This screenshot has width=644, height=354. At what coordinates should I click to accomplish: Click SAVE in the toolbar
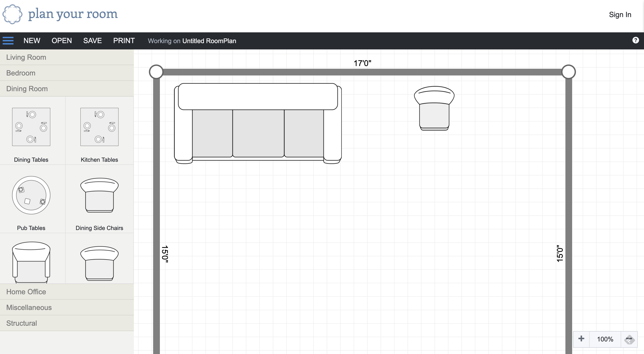[92, 40]
